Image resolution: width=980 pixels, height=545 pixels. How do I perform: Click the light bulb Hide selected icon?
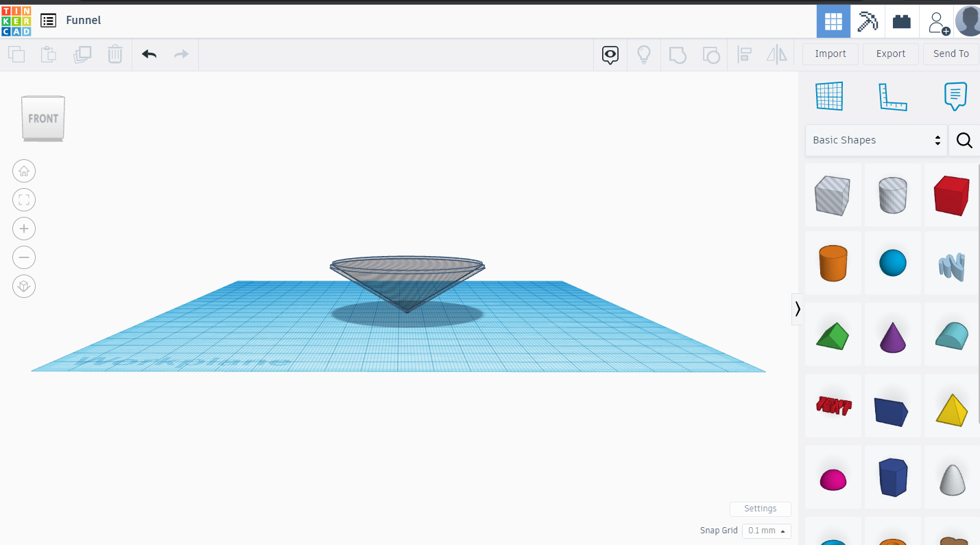click(644, 54)
